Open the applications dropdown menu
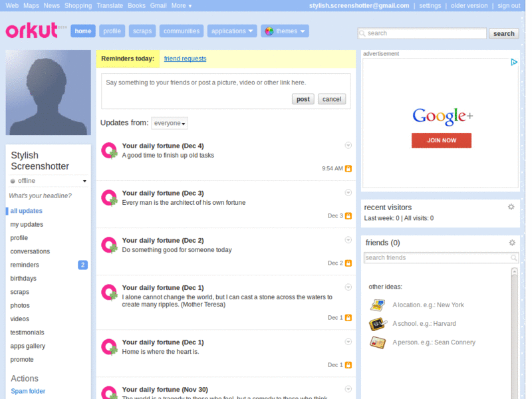Image resolution: width=532 pixels, height=399 pixels. (x=232, y=31)
